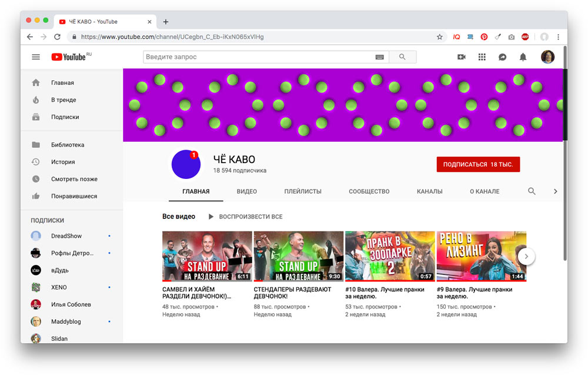Show next videos with carousel arrow
The width and height of the screenshot is (588, 375).
[526, 256]
